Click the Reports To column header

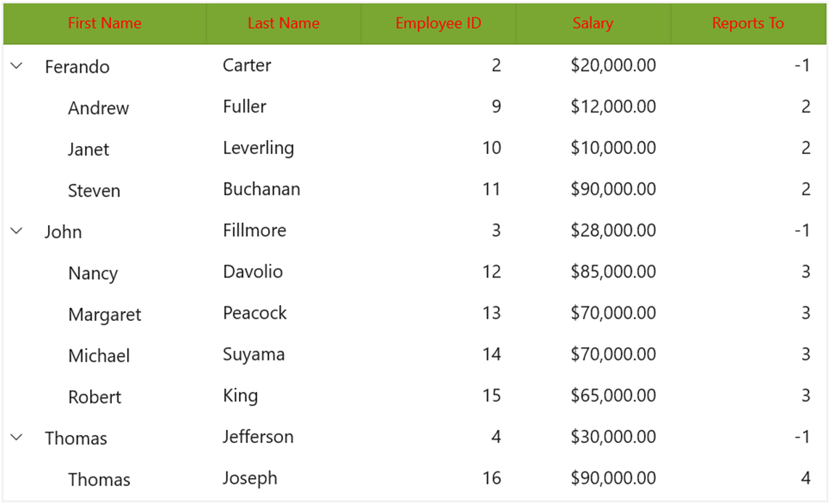(x=748, y=23)
